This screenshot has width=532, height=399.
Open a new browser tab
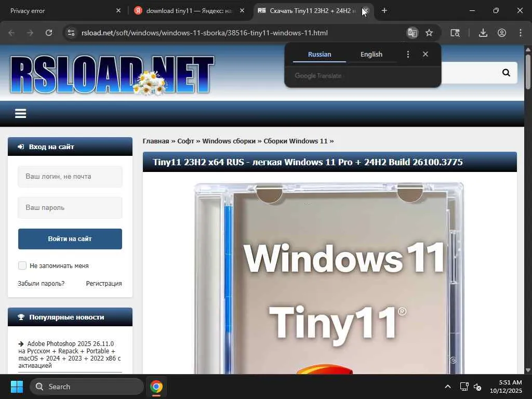pos(384,11)
